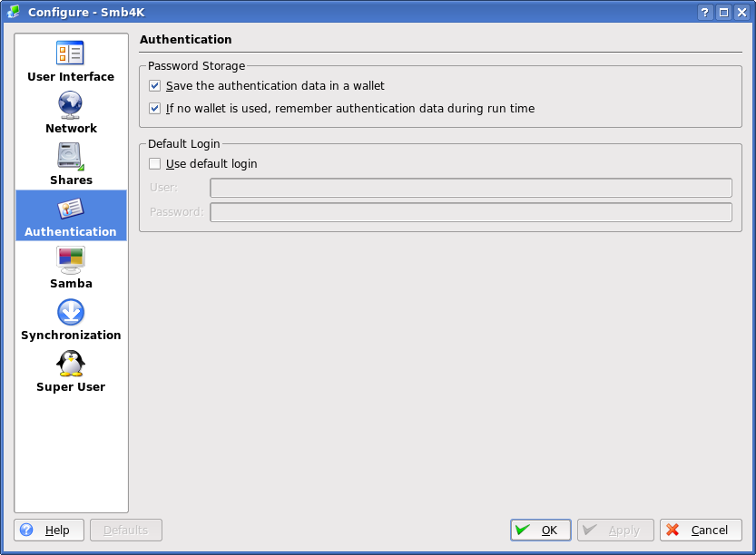Switch to the Synchronization page

click(71, 319)
